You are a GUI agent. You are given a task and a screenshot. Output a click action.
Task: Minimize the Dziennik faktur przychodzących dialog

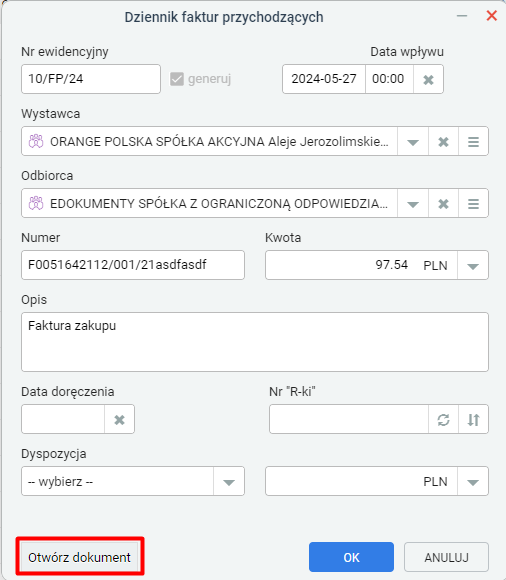(x=462, y=16)
